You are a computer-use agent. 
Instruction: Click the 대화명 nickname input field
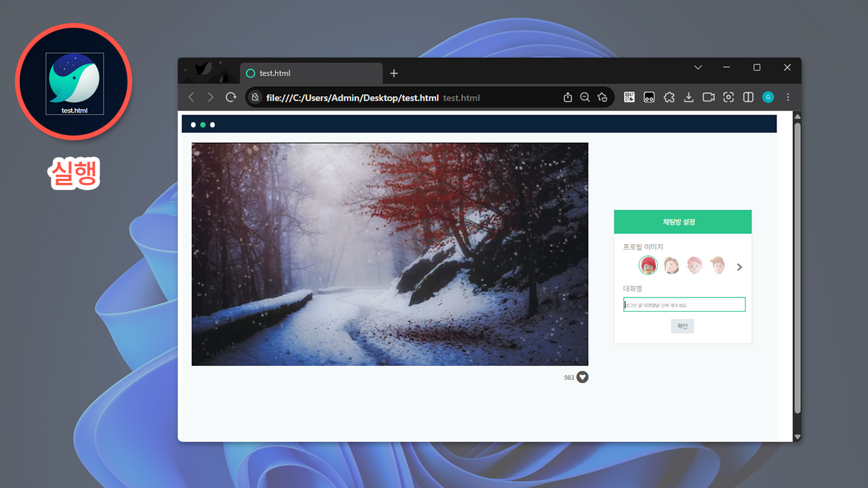684,305
